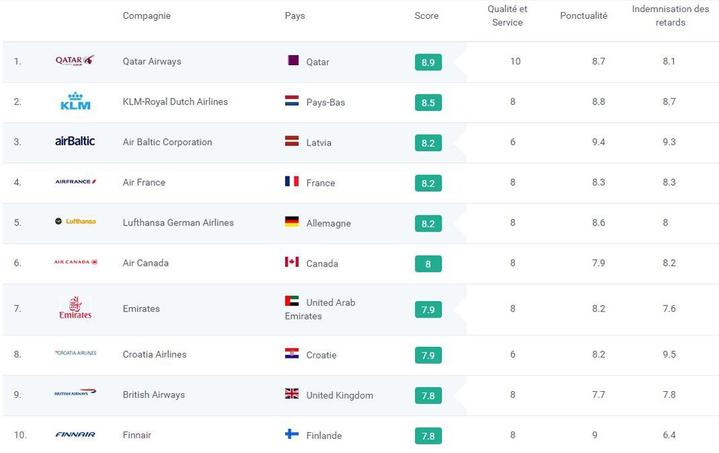Screen dimensions: 719x453
Task: Select the Finnair logo
Action: pyautogui.click(x=75, y=434)
